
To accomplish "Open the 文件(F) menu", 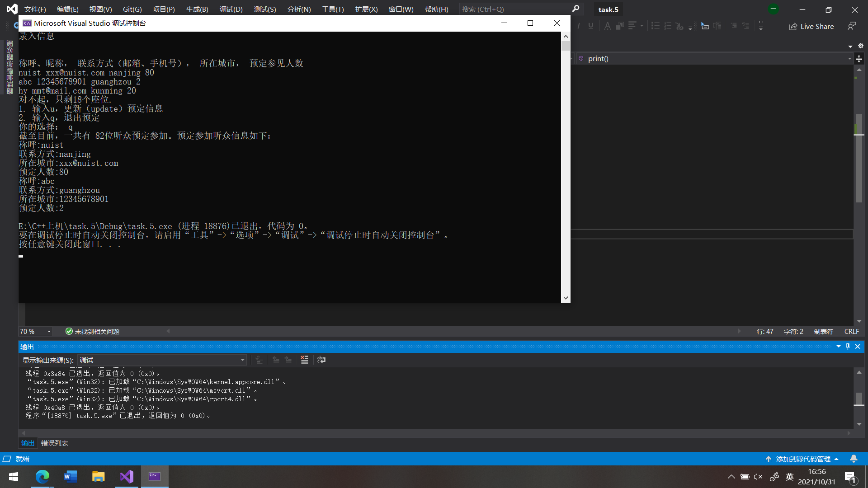I will (x=35, y=9).
